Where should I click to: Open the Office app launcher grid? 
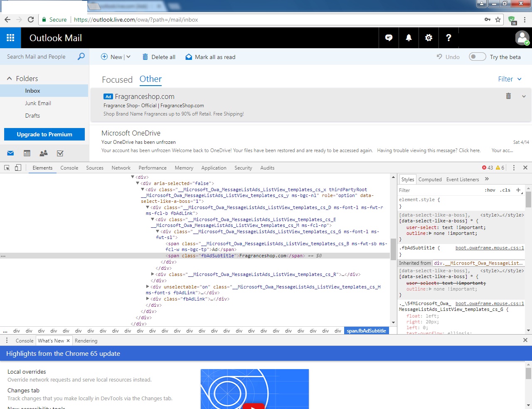point(10,38)
